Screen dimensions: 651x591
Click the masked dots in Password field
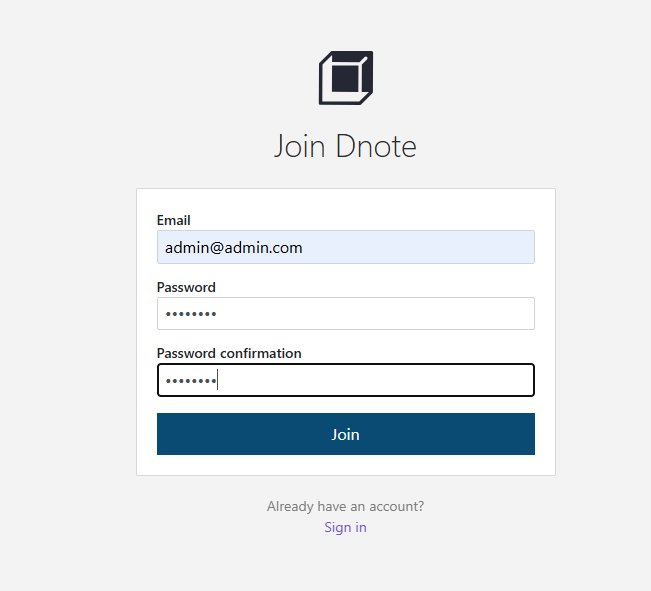pyautogui.click(x=191, y=314)
